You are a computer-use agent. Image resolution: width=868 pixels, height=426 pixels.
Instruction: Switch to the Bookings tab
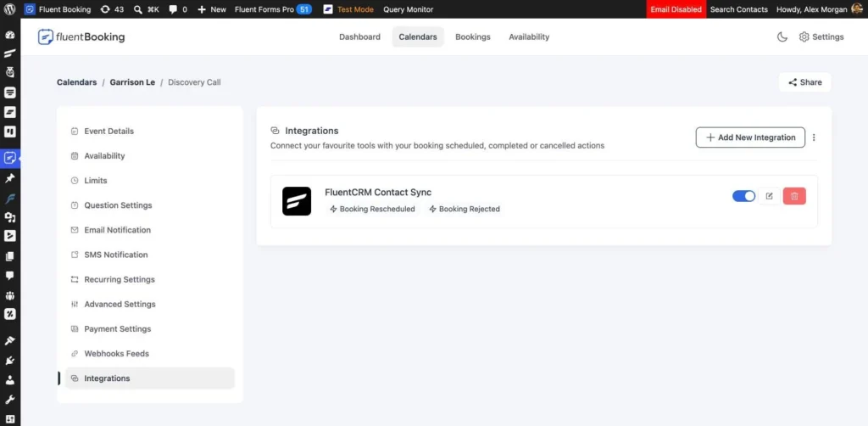click(x=473, y=37)
